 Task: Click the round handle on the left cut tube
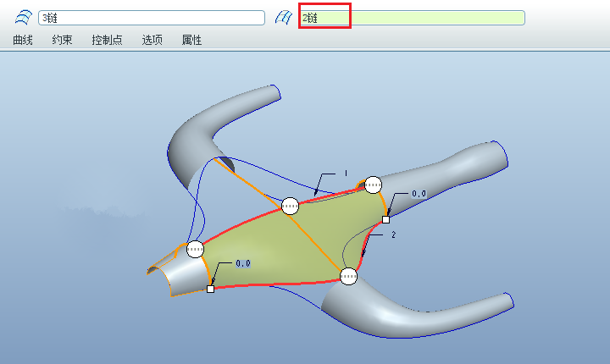(x=195, y=249)
